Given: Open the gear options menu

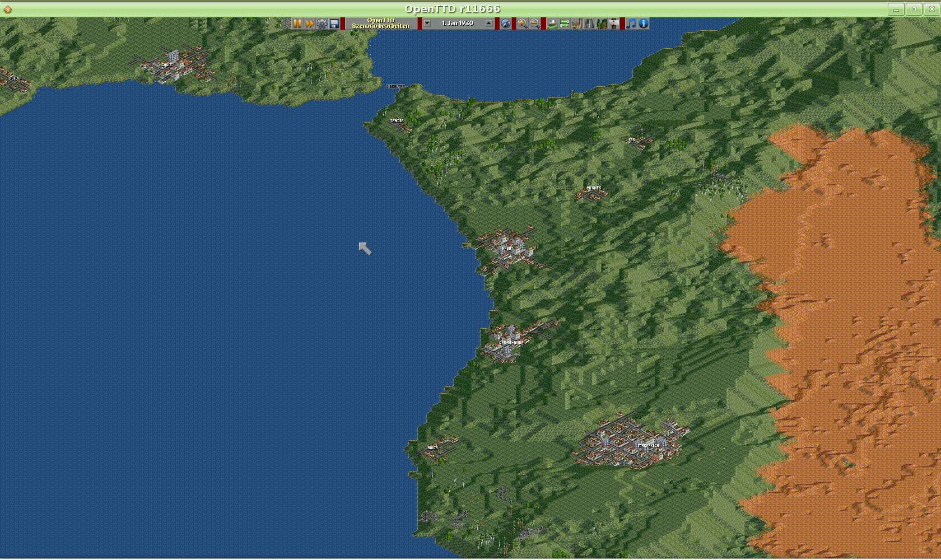Looking at the screenshot, I should (x=322, y=24).
